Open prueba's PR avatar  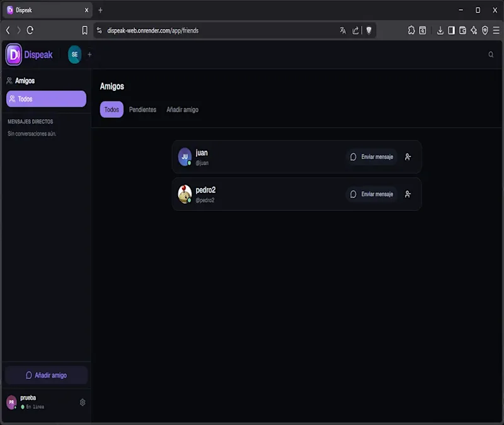[11, 402]
